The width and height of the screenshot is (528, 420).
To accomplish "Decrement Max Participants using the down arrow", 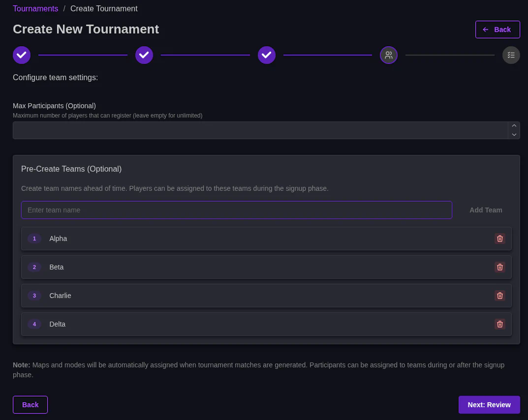I will pyautogui.click(x=514, y=135).
